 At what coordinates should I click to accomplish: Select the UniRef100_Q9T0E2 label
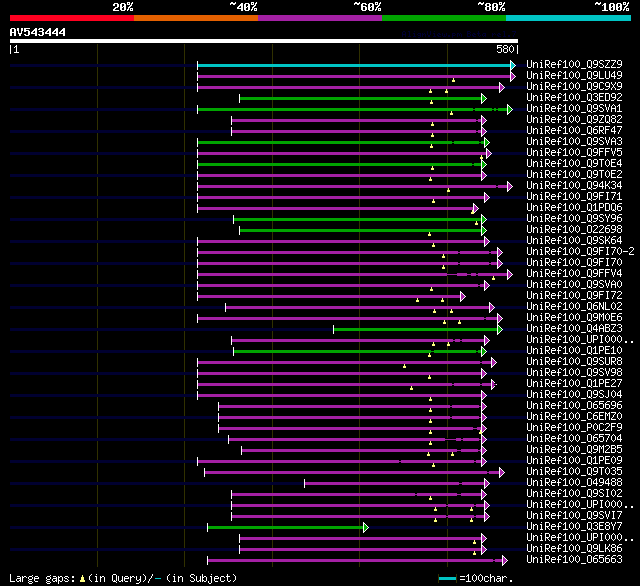tap(574, 175)
